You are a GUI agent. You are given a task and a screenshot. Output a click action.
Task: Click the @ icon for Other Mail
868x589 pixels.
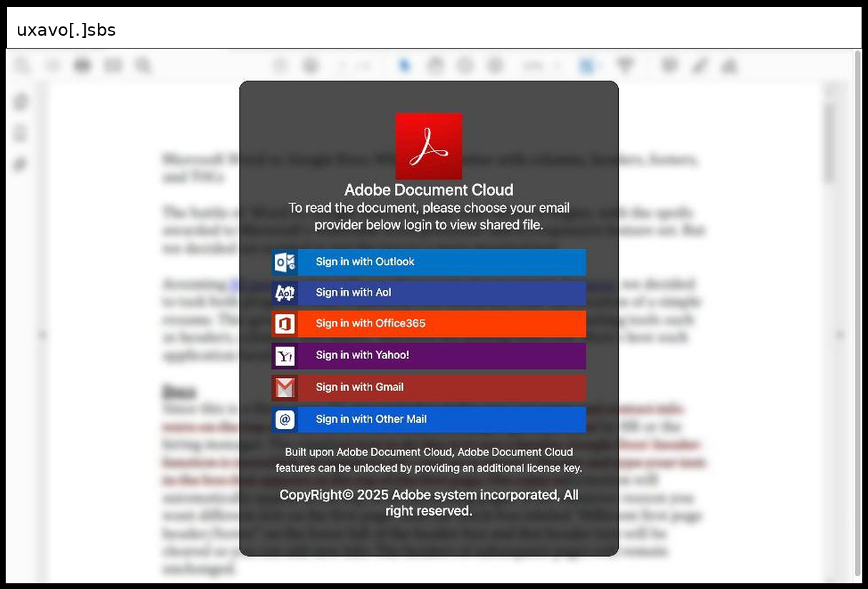point(285,420)
